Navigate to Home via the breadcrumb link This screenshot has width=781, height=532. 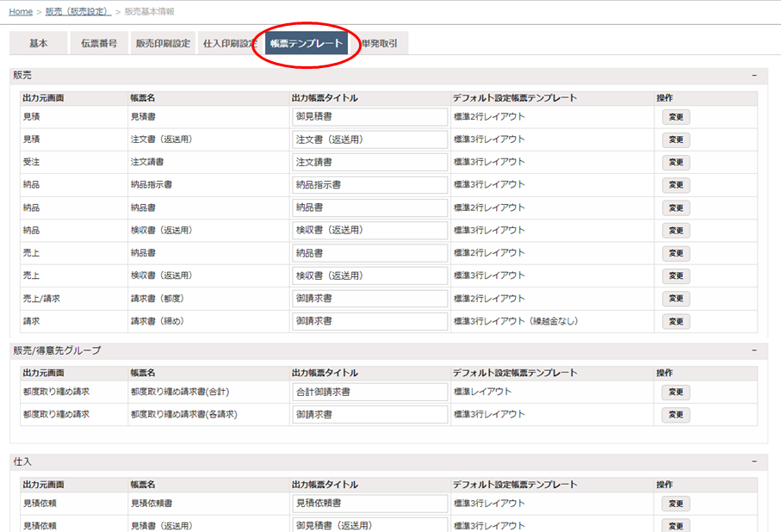20,11
